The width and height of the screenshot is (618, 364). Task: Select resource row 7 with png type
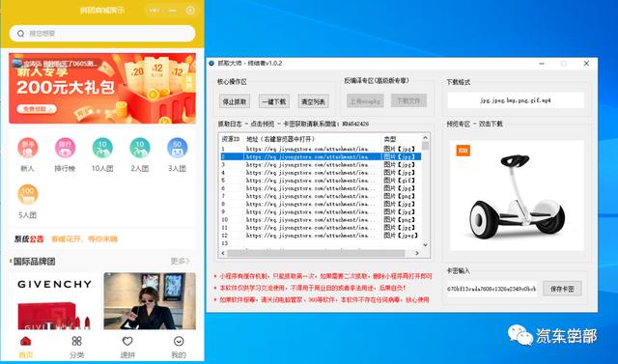pyautogui.click(x=320, y=196)
